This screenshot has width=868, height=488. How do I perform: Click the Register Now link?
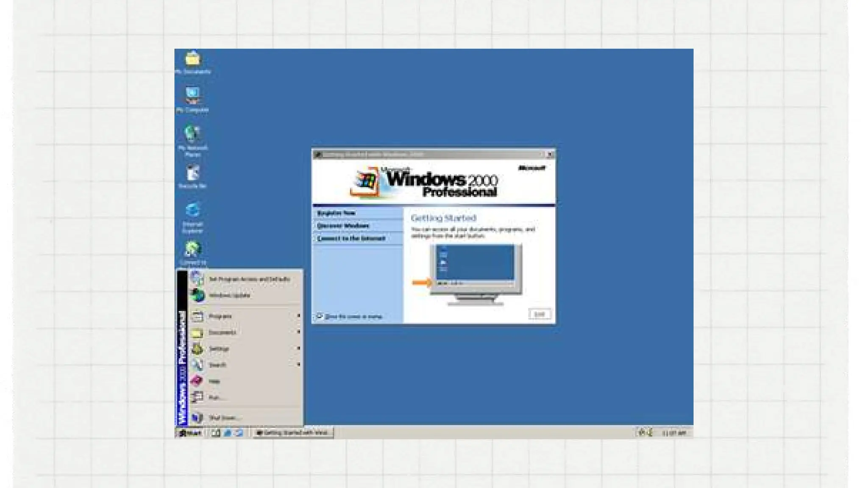[x=337, y=213]
